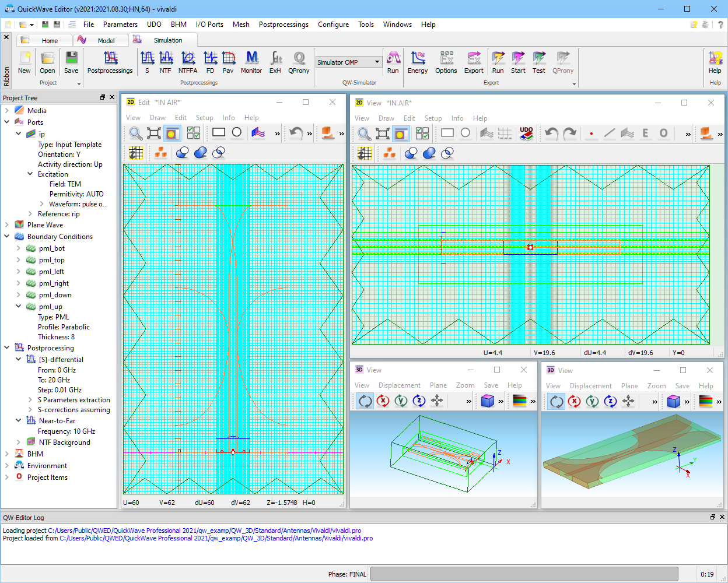728x583 pixels.
Task: Click Run in the Export ribbon group
Action: [x=498, y=63]
